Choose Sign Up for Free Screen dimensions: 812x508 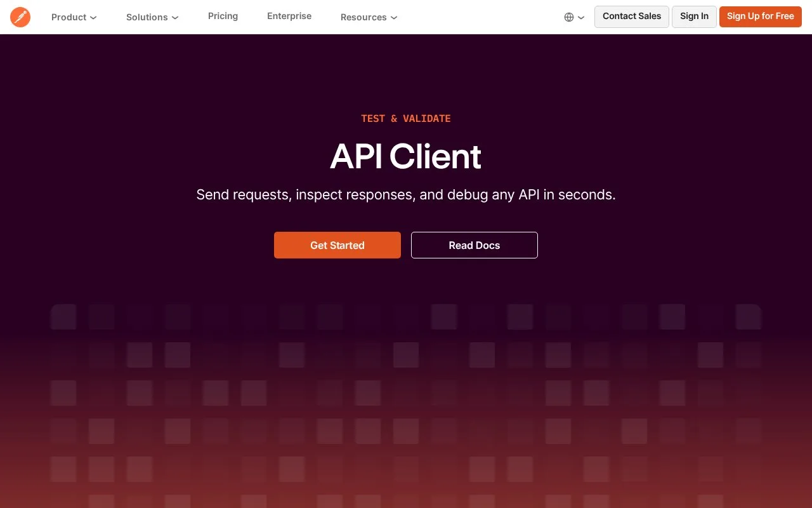761,17
